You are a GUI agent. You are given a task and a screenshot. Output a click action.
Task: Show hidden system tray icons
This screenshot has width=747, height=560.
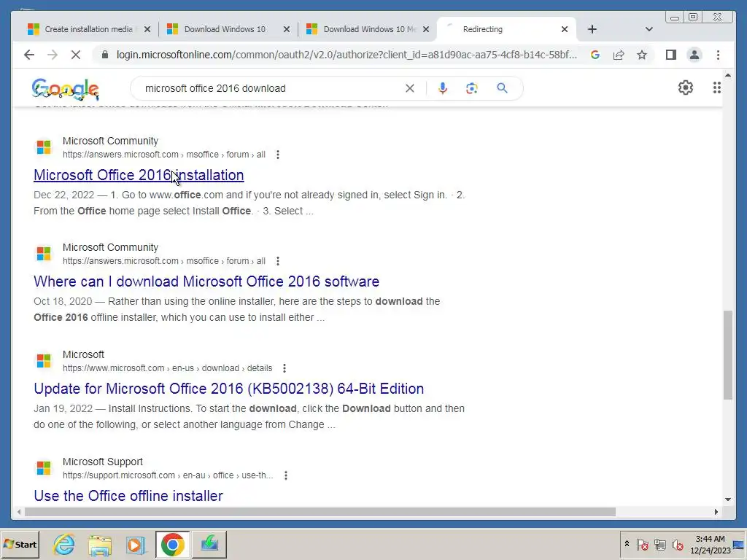point(627,544)
